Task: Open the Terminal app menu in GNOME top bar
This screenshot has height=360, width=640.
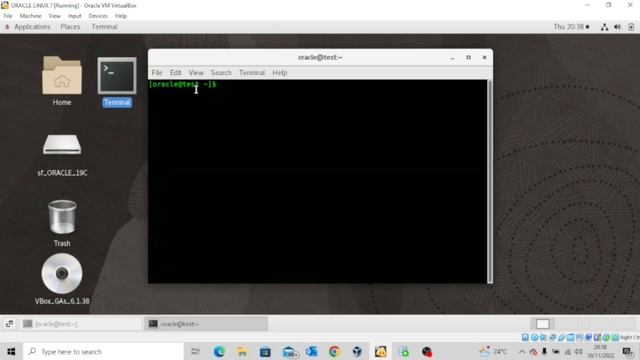Action: coord(104,27)
